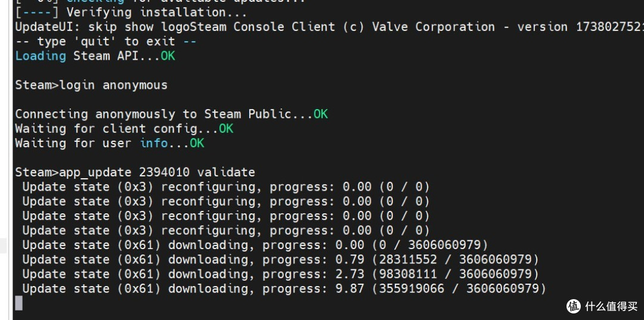Viewport: 644px width, 320px height.
Task: Click the 'login anonymous' command text
Action: point(114,85)
